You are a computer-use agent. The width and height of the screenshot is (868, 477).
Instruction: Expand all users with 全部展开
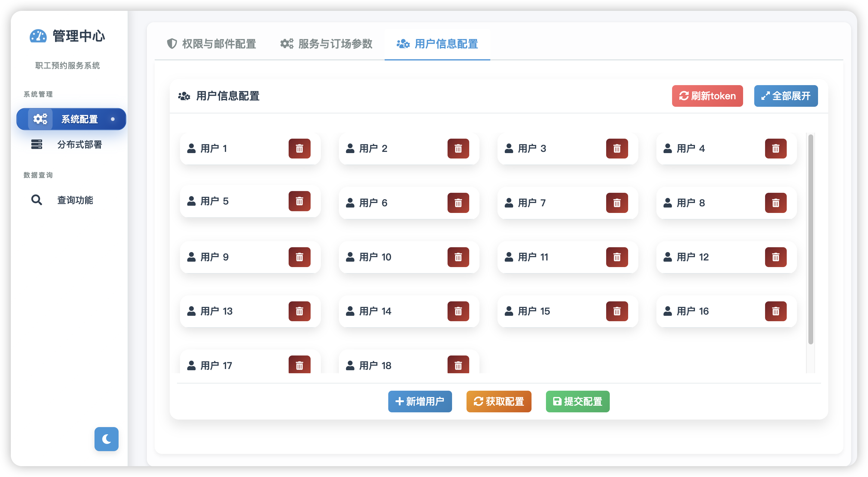click(786, 96)
